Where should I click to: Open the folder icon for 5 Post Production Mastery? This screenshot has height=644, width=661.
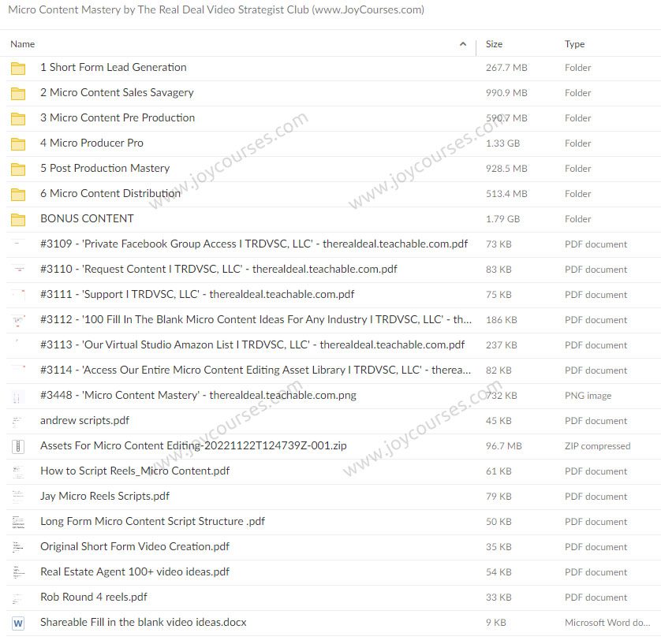(x=18, y=169)
